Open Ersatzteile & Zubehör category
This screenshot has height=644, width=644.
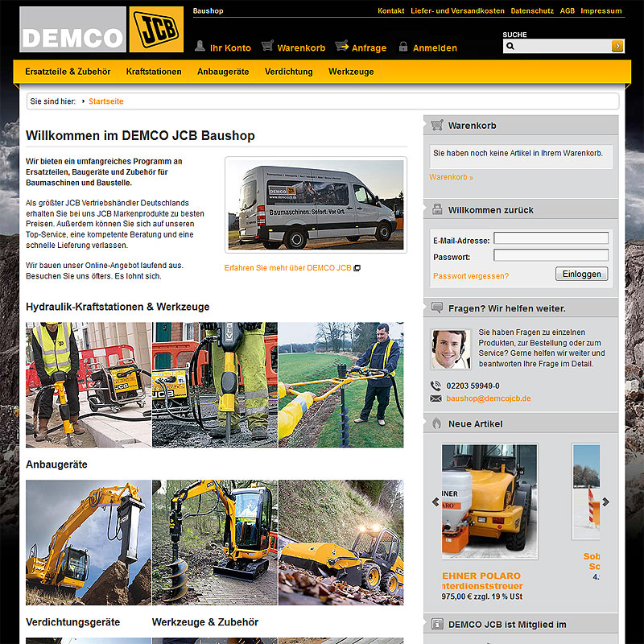pos(68,72)
